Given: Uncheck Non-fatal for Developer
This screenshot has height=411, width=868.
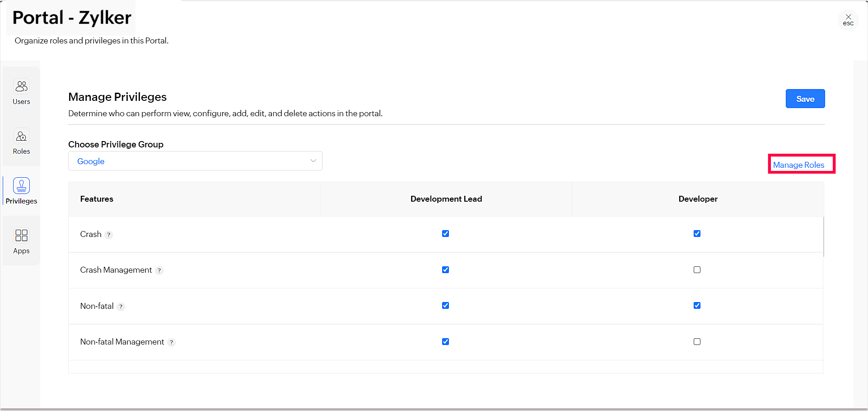Looking at the screenshot, I should click(x=697, y=306).
